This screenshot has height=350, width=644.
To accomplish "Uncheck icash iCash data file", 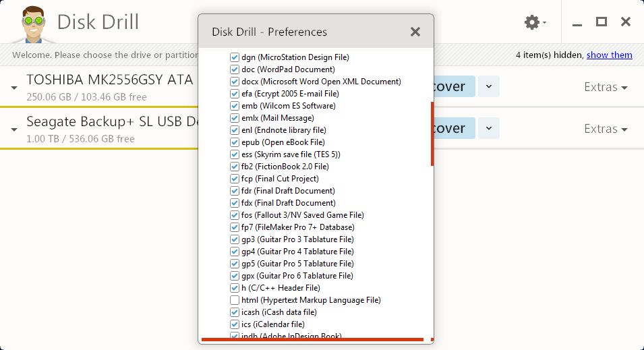I will [235, 312].
